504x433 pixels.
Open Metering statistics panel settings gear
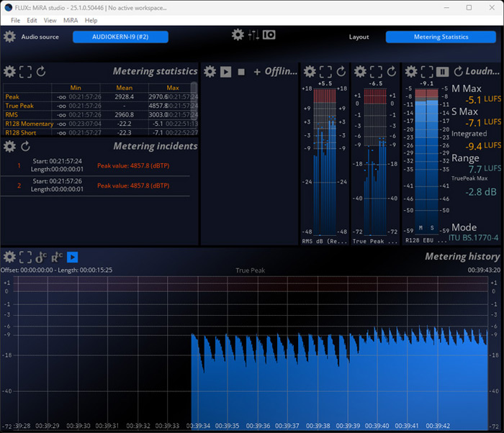(x=9, y=71)
